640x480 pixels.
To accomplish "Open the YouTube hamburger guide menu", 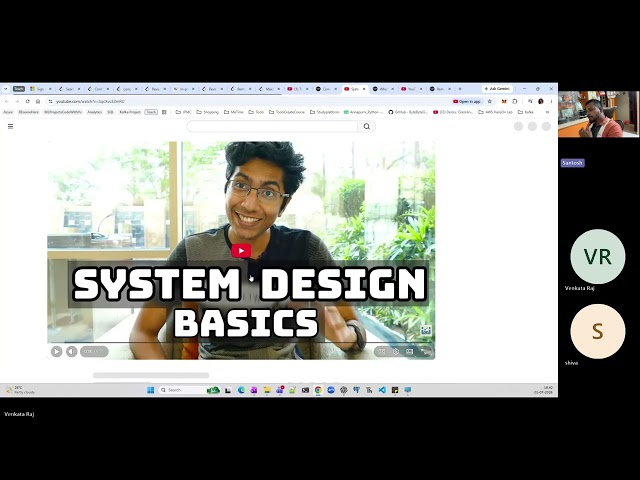I will pos(11,126).
